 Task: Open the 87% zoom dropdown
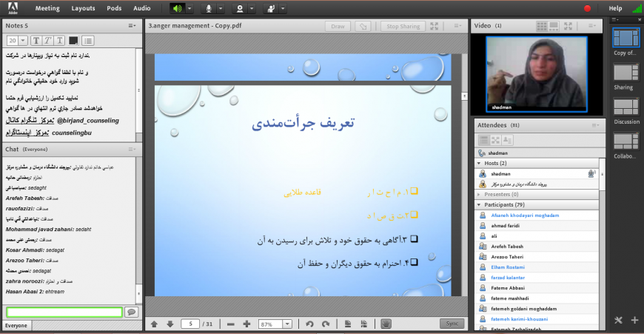[x=287, y=324]
